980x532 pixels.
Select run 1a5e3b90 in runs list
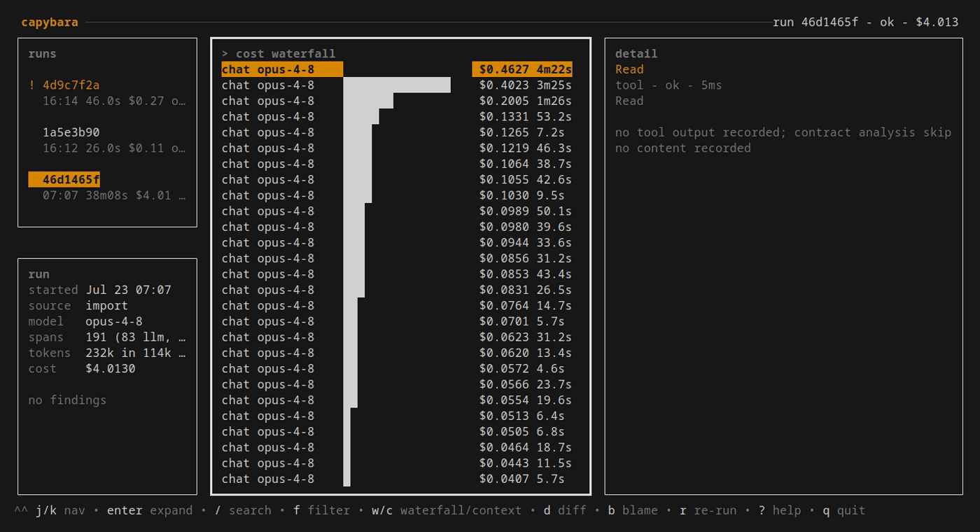(x=71, y=132)
